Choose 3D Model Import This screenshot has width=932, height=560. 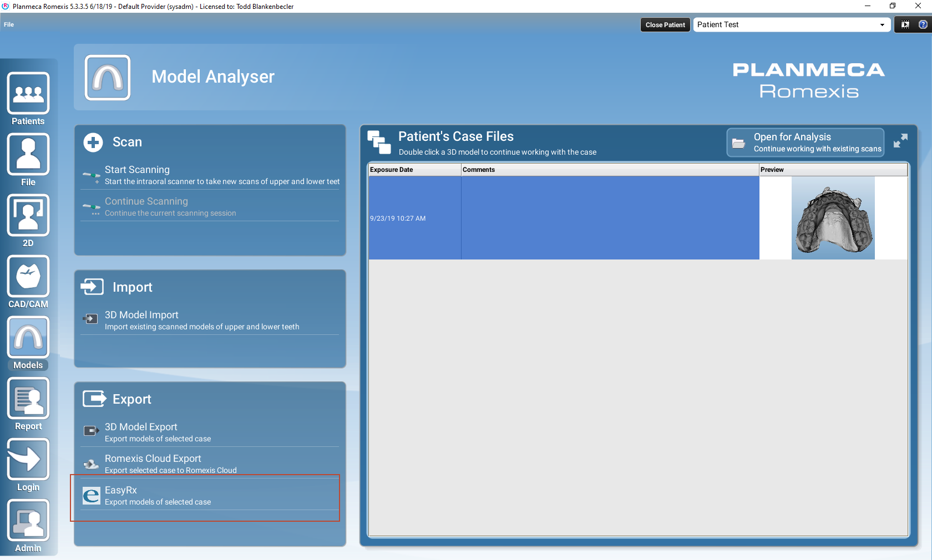tap(210, 320)
